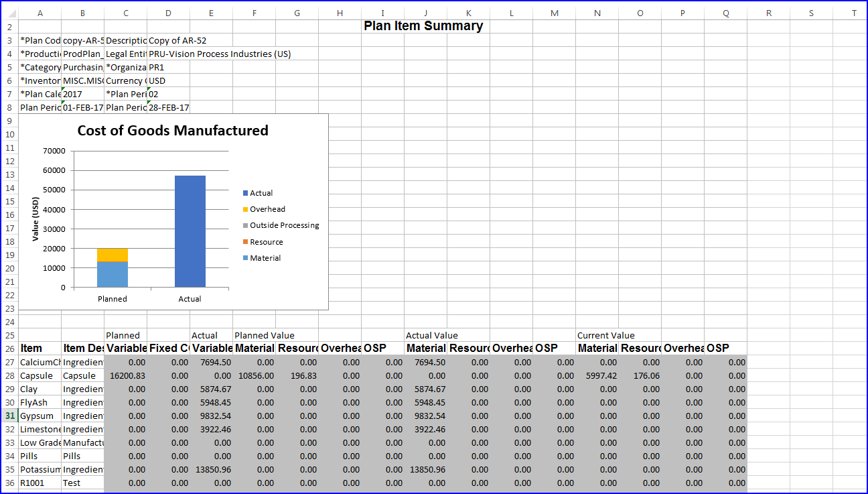
Task: Select the light blue Material segment of Planned bar
Action: click(x=113, y=275)
